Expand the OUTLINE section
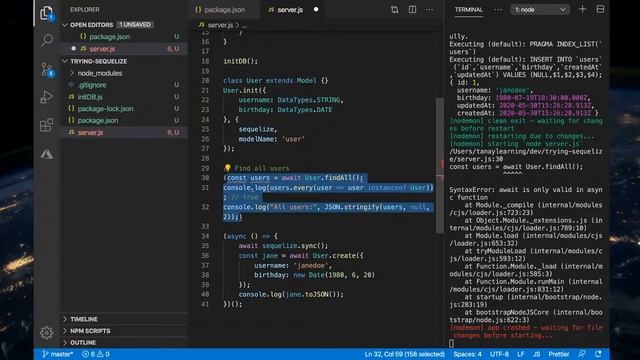 click(x=83, y=342)
